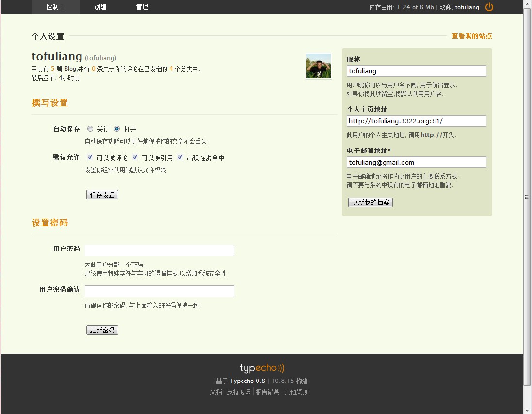Select the 关闭 auto-save radio button
Viewport: 532px width, 414px height.
click(x=90, y=129)
